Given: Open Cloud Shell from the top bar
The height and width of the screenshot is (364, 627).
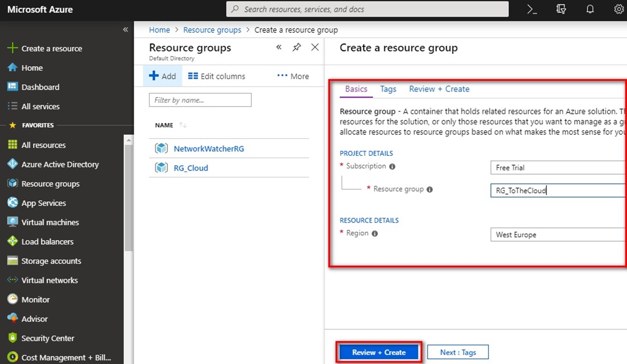Looking at the screenshot, I should tap(532, 9).
